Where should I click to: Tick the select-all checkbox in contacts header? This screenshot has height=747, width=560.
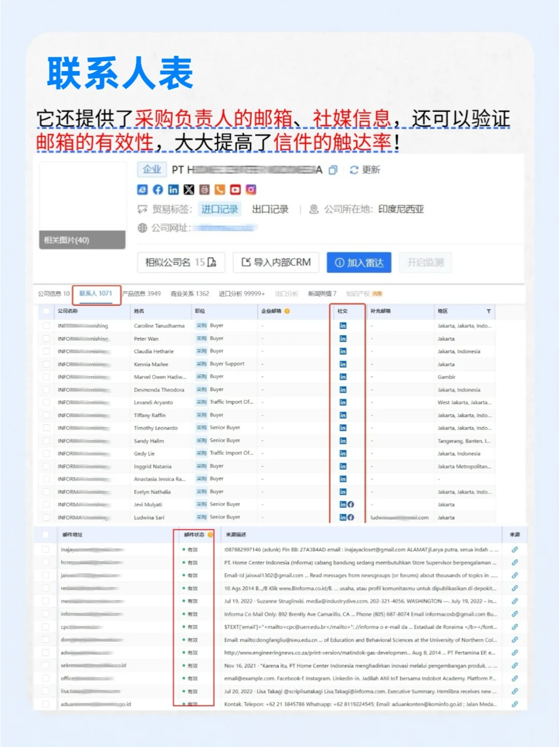tap(46, 312)
